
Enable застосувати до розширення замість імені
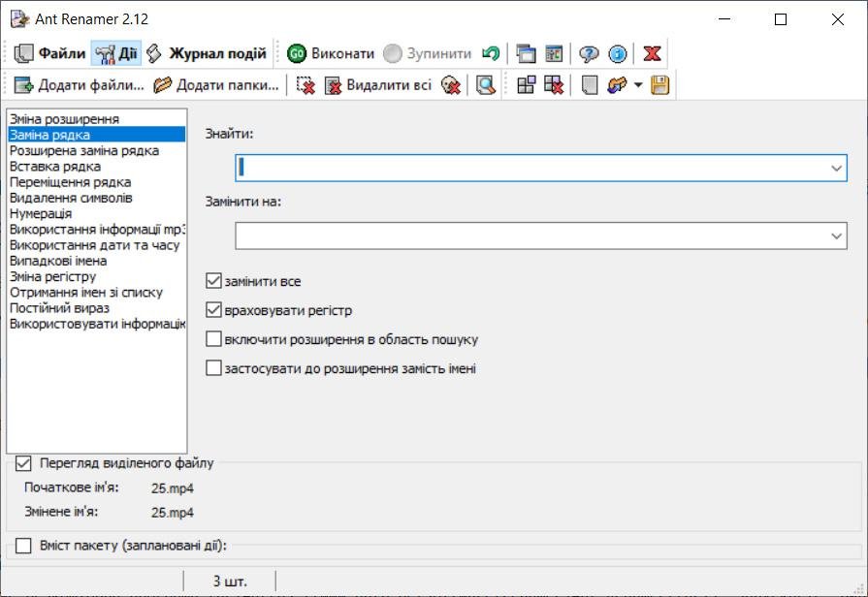[213, 368]
